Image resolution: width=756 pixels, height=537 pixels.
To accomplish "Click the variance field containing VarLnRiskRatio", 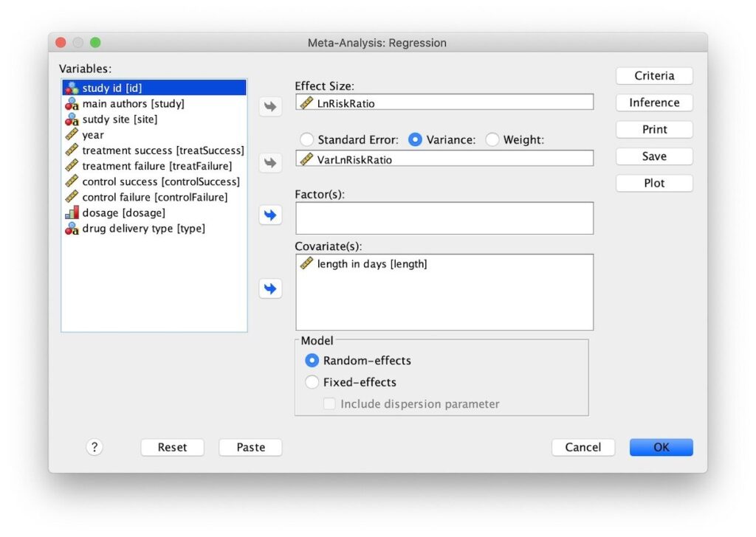I will pos(444,159).
